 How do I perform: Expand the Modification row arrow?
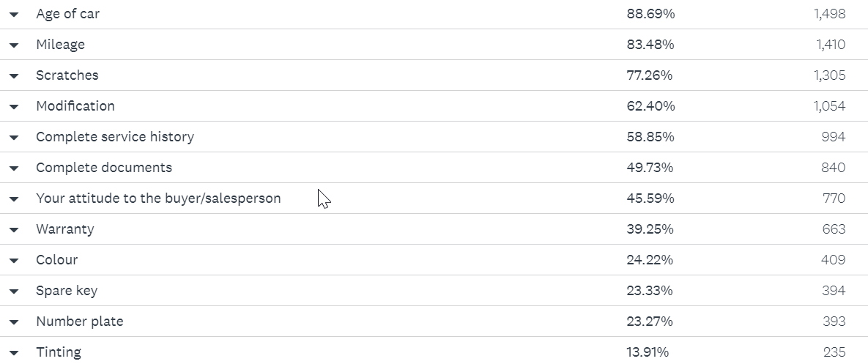click(x=14, y=107)
